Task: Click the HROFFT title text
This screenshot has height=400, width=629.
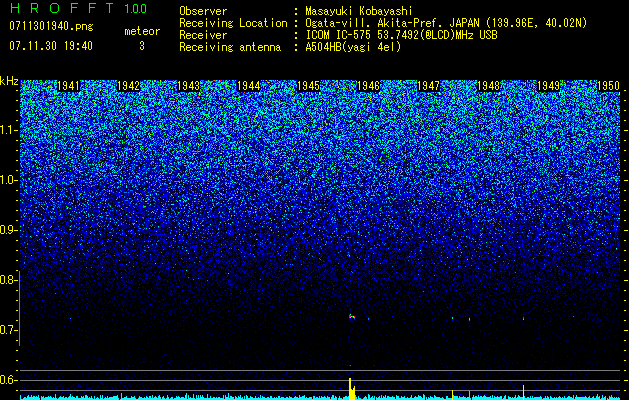Action: pyautogui.click(x=62, y=8)
